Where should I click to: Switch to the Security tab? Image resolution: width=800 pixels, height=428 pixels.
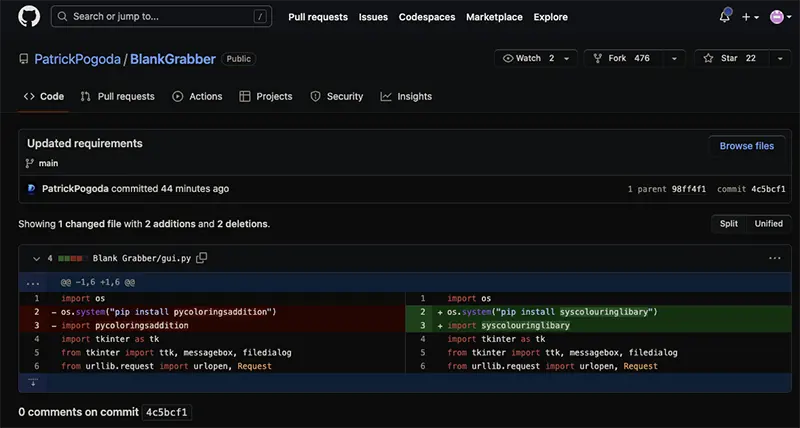click(x=337, y=96)
